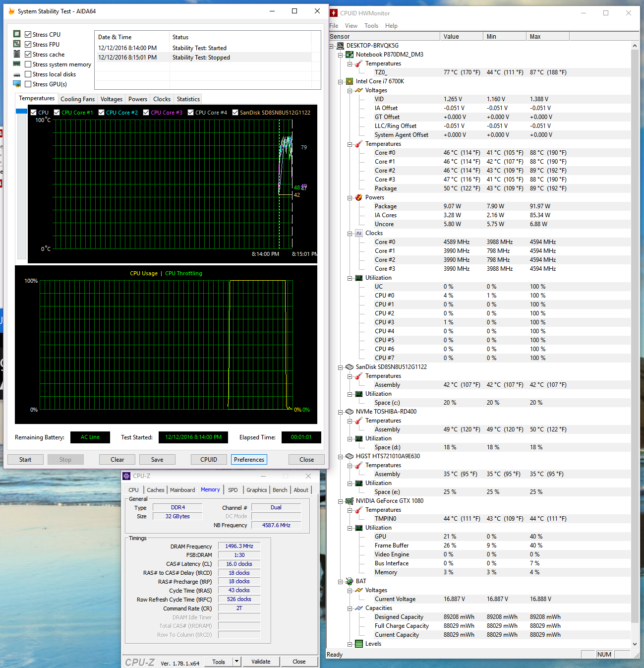644x668 pixels.
Task: Toggle the CPU Core #1 graph checkbox
Action: [x=57, y=113]
